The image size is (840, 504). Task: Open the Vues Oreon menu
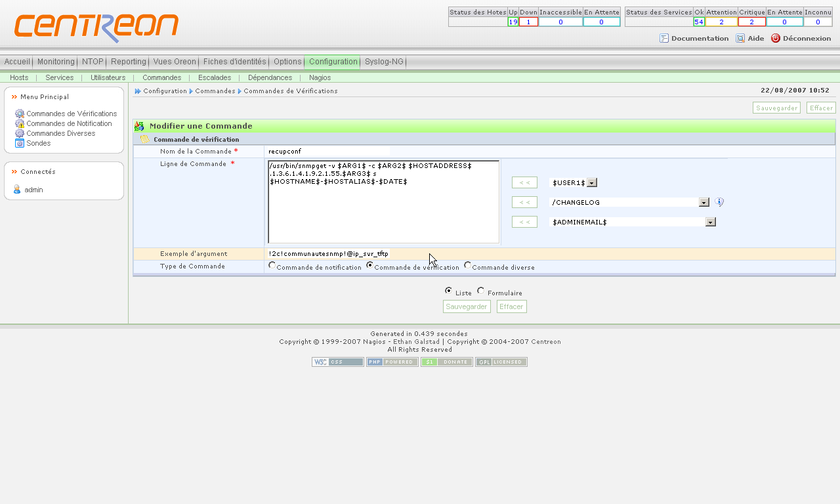(175, 62)
